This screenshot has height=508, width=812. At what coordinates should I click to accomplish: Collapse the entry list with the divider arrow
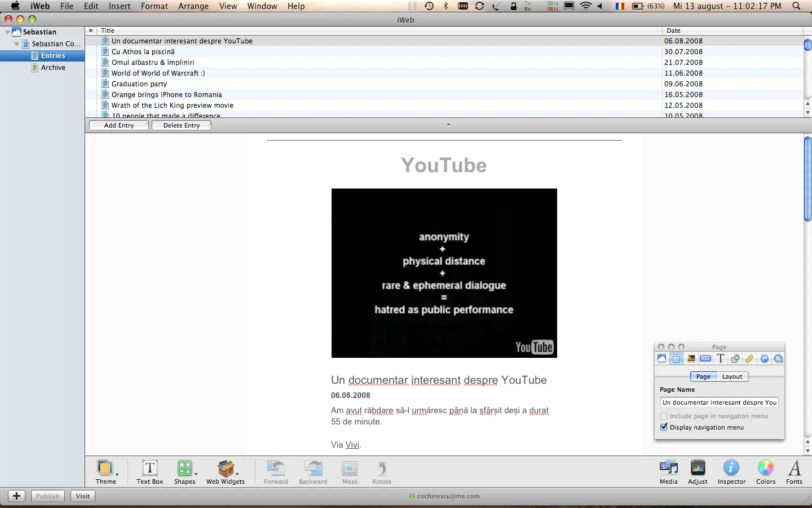click(448, 125)
